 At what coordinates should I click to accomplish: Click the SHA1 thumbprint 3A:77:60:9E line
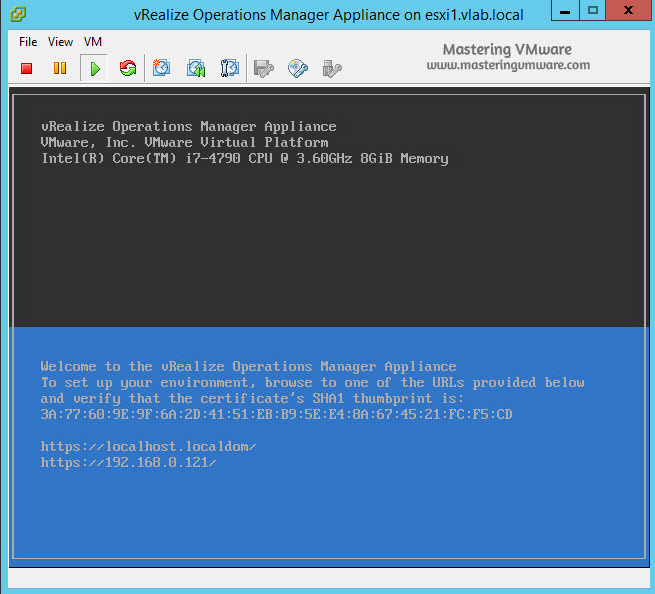pyautogui.click(x=276, y=414)
